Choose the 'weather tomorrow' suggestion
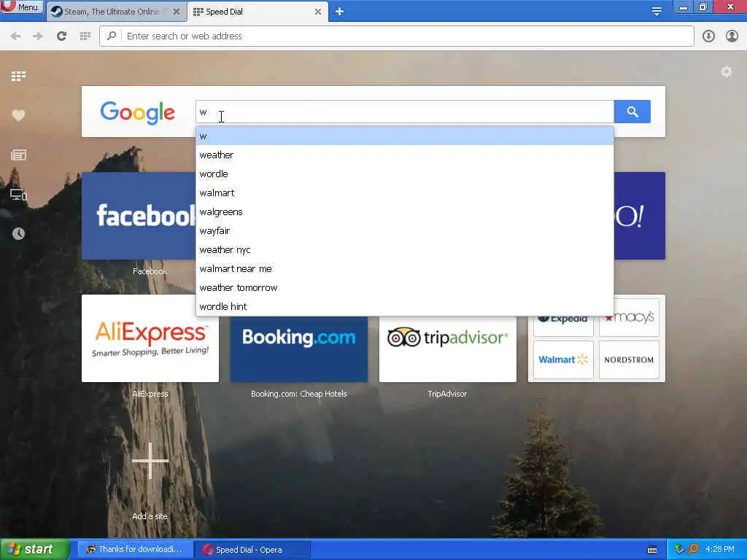 tap(404, 288)
